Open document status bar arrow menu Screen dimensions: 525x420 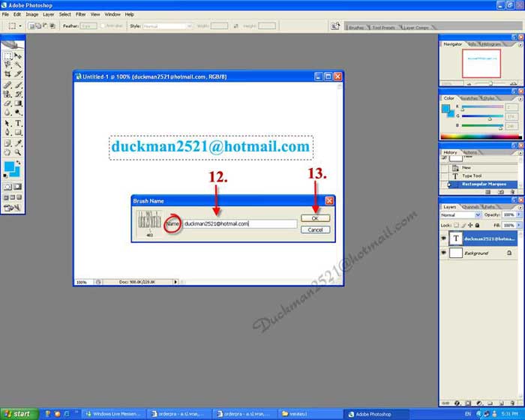click(x=175, y=282)
